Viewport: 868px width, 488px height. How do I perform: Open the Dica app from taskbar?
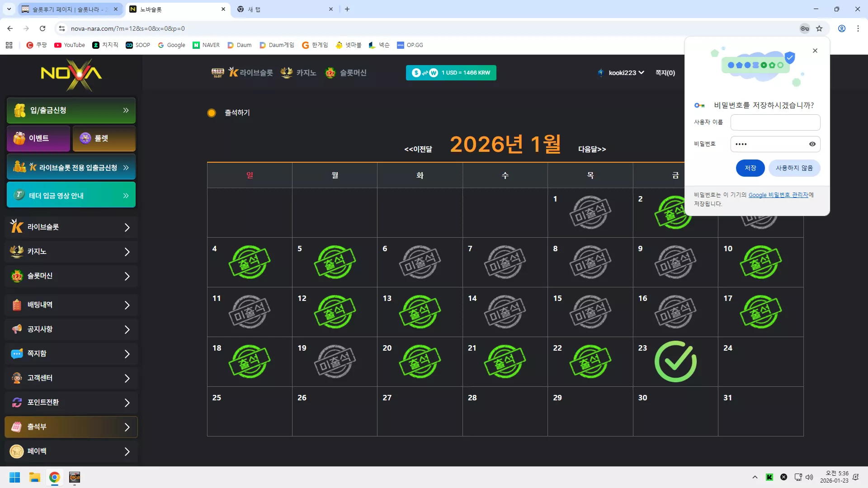pyautogui.click(x=75, y=477)
